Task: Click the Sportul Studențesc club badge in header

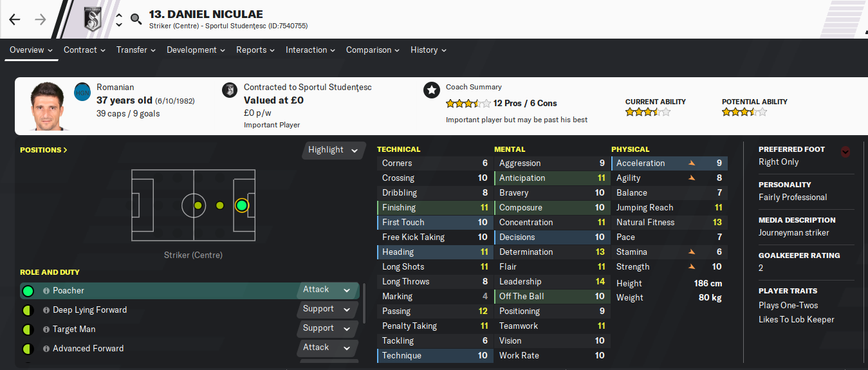Action: 93,19
